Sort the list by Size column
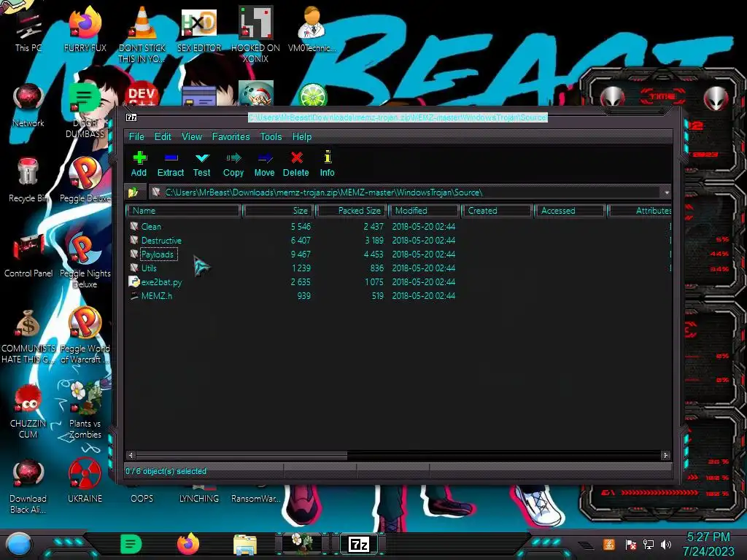Image resolution: width=747 pixels, height=560 pixels. [x=278, y=211]
